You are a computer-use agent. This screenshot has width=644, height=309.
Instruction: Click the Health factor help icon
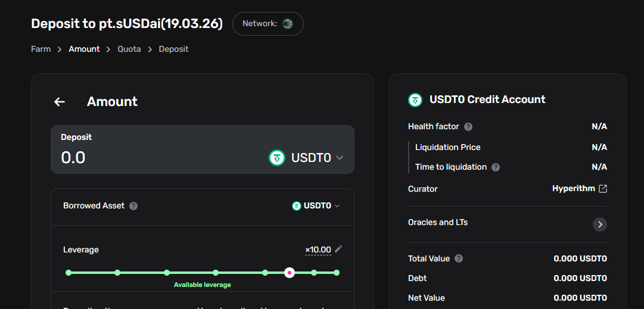tap(468, 127)
